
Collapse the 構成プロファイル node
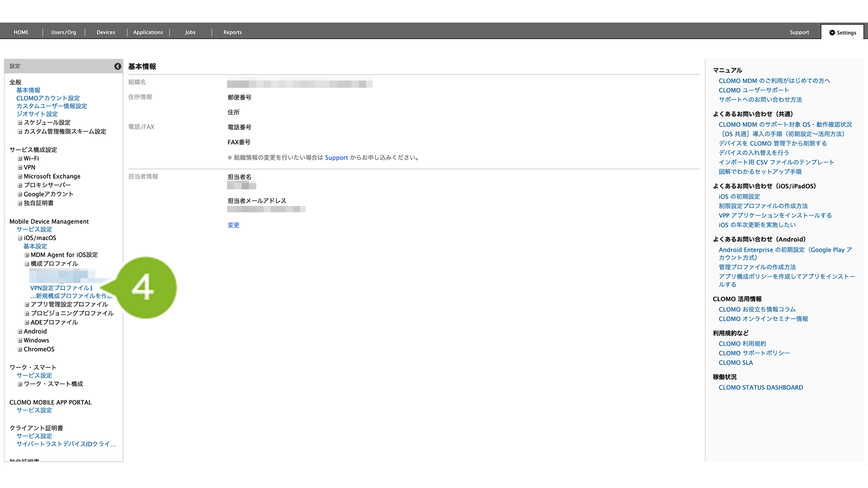click(27, 264)
